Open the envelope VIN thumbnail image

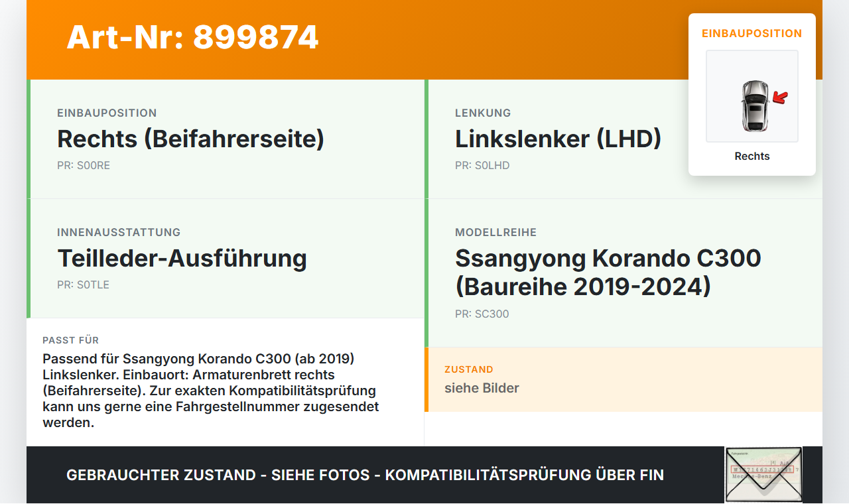pos(763,475)
